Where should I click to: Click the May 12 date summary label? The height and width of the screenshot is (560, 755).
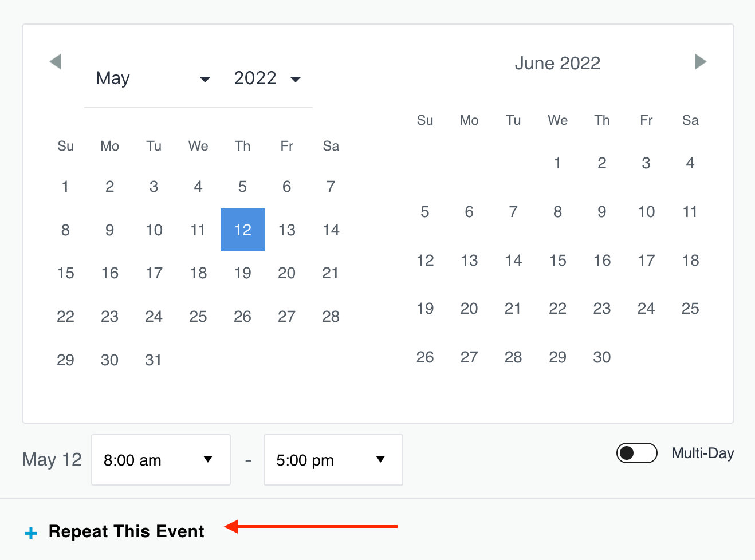(52, 459)
